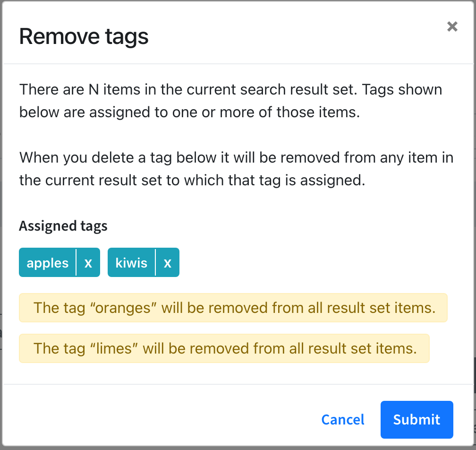
Task: Click the oranges notification message area
Action: tap(233, 308)
